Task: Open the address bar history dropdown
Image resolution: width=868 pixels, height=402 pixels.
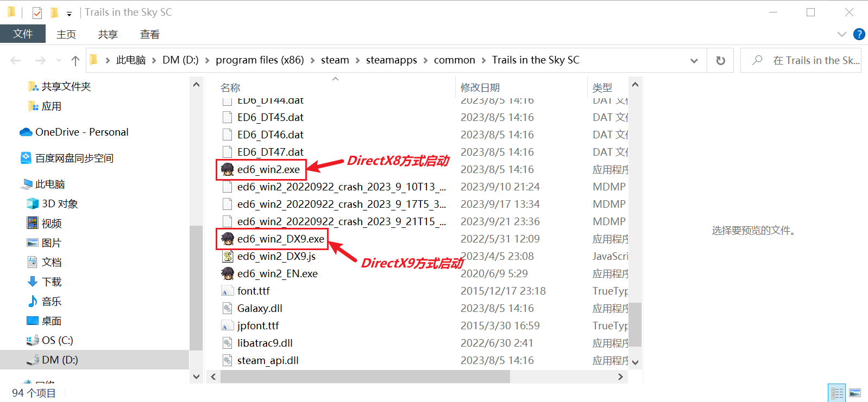Action: (x=694, y=60)
